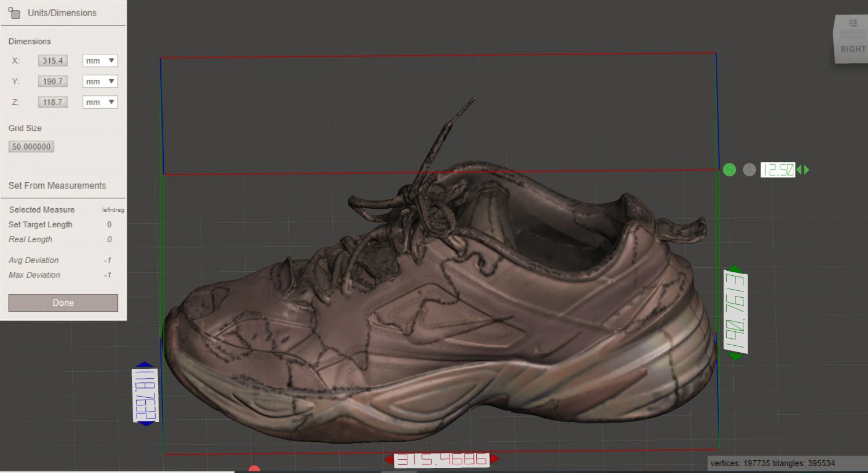Click the Selected Measure label
Image resolution: width=868 pixels, height=473 pixels.
tap(42, 209)
